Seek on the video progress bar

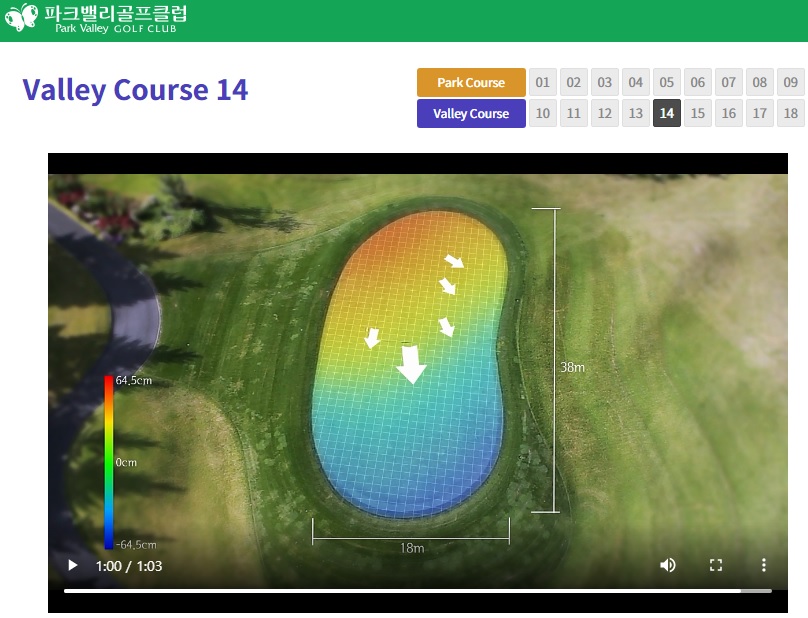pos(417,591)
